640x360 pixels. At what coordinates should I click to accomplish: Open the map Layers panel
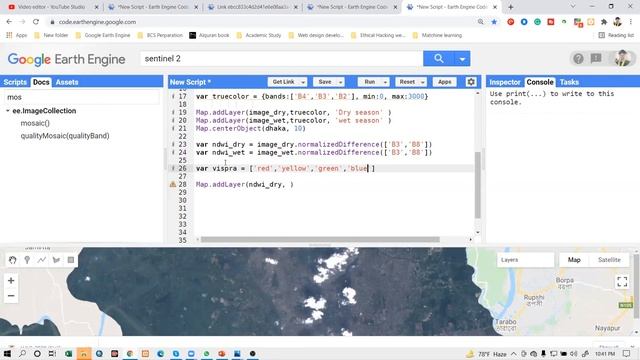(x=525, y=260)
